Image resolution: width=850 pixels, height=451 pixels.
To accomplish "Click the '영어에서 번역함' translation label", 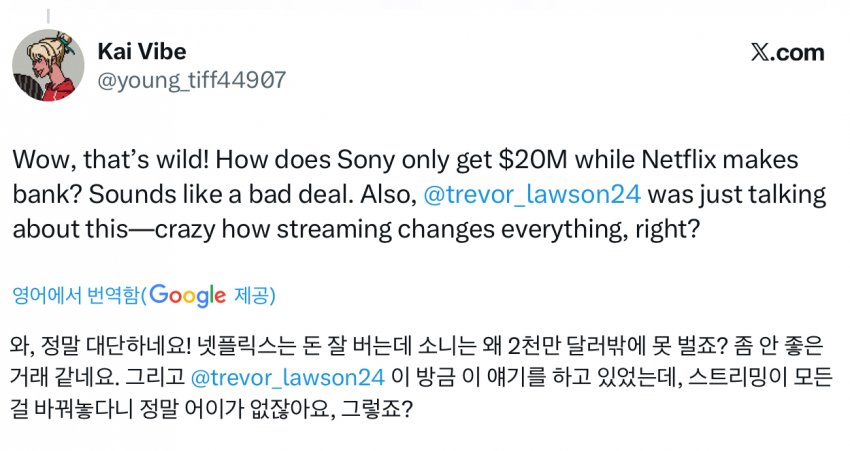I will click(76, 296).
